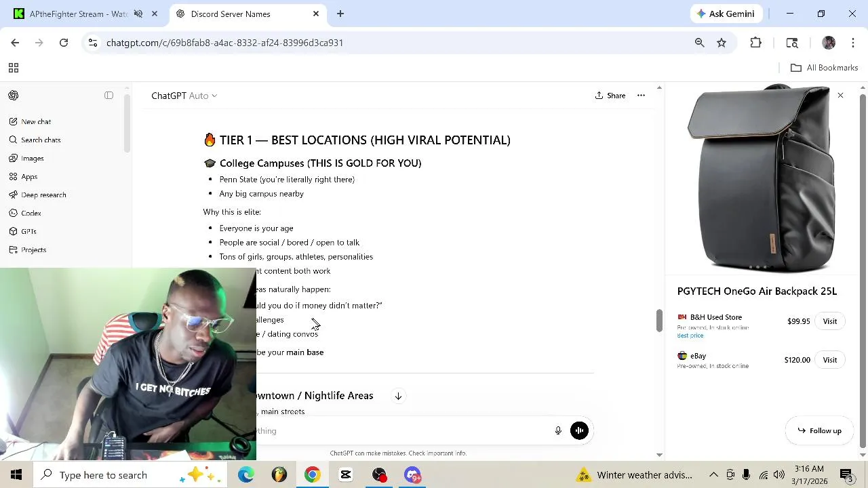This screenshot has height=488, width=868.
Task: Click the 'College Campuses' heading text
Action: coord(321,163)
